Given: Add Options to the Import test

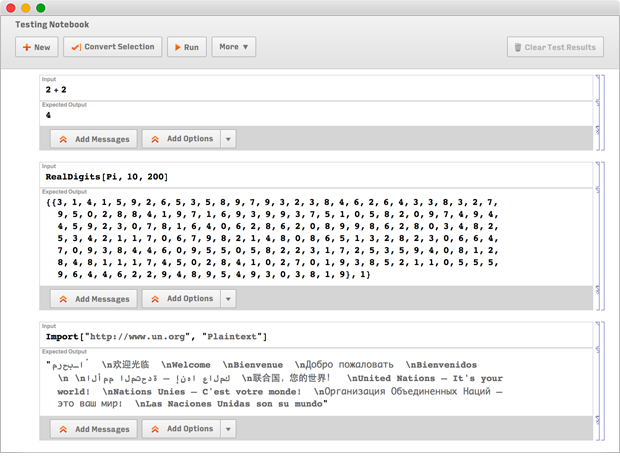Looking at the screenshot, I should click(x=181, y=429).
